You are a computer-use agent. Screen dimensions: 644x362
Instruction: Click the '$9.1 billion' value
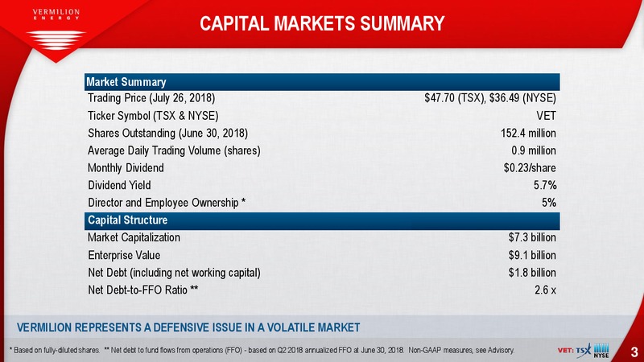(x=532, y=255)
